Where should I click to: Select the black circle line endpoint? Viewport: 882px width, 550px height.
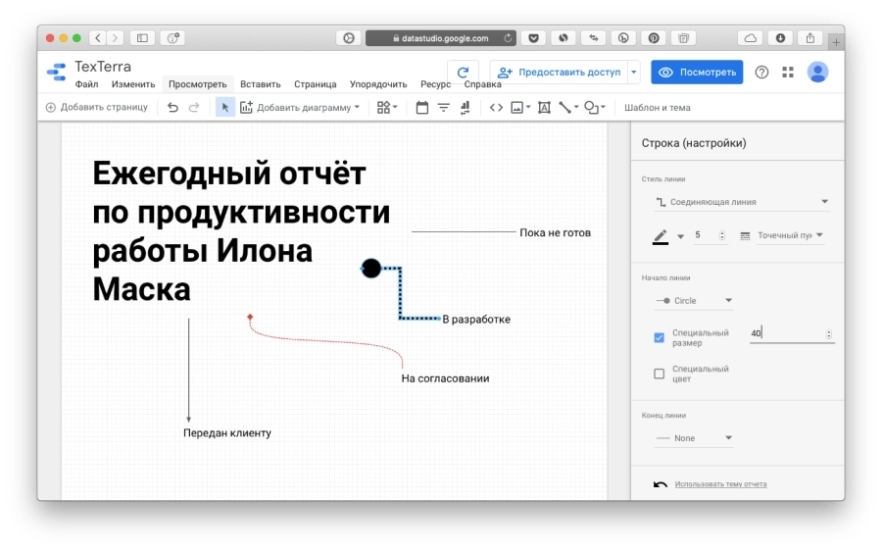click(371, 268)
